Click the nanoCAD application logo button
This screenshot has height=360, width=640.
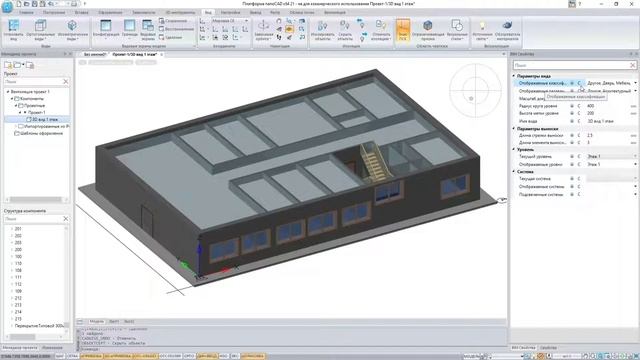7,6
